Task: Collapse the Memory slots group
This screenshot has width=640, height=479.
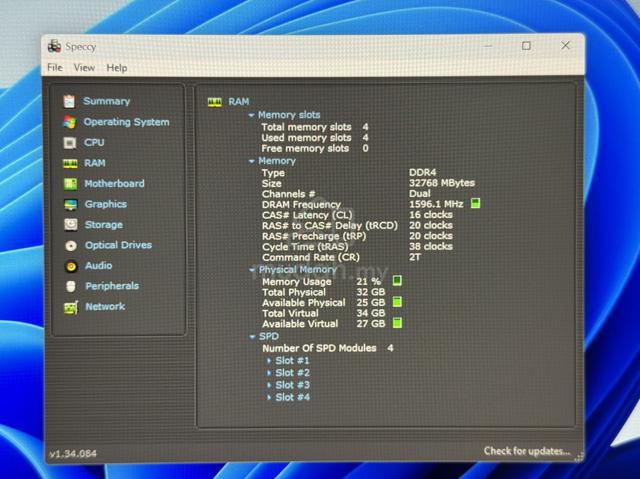Action: click(252, 115)
